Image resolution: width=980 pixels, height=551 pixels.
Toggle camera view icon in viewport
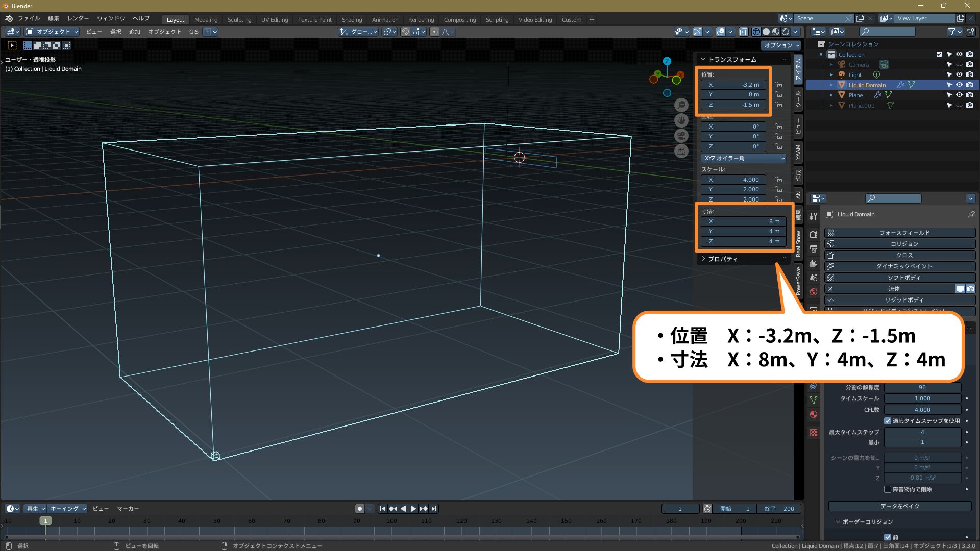681,136
